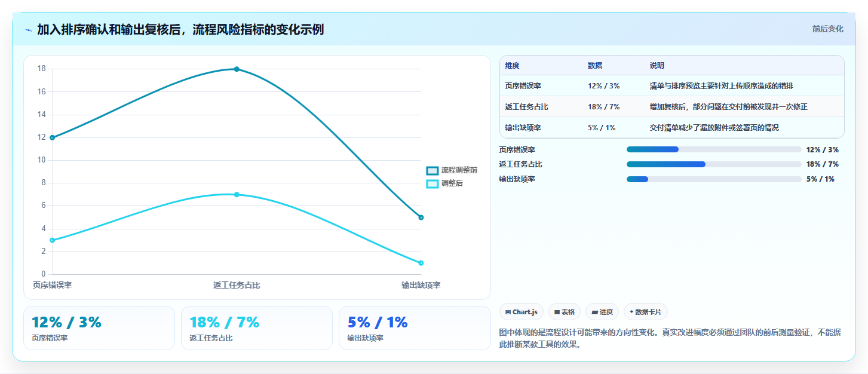This screenshot has width=868, height=374.
Task: Click the 说明 column header
Action: (x=657, y=66)
